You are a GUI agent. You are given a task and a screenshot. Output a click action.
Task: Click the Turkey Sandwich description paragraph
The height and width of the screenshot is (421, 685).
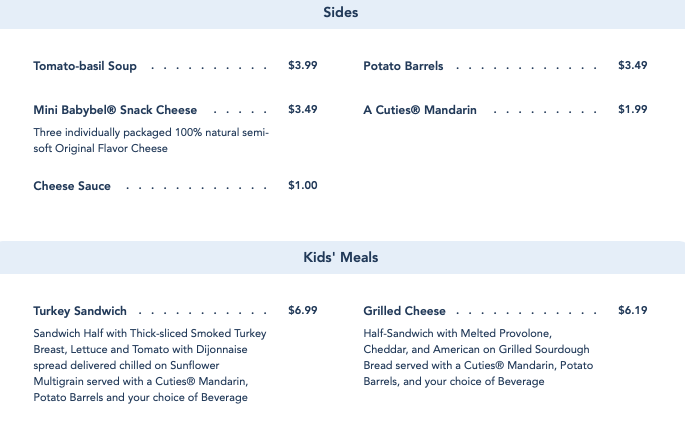coord(150,365)
